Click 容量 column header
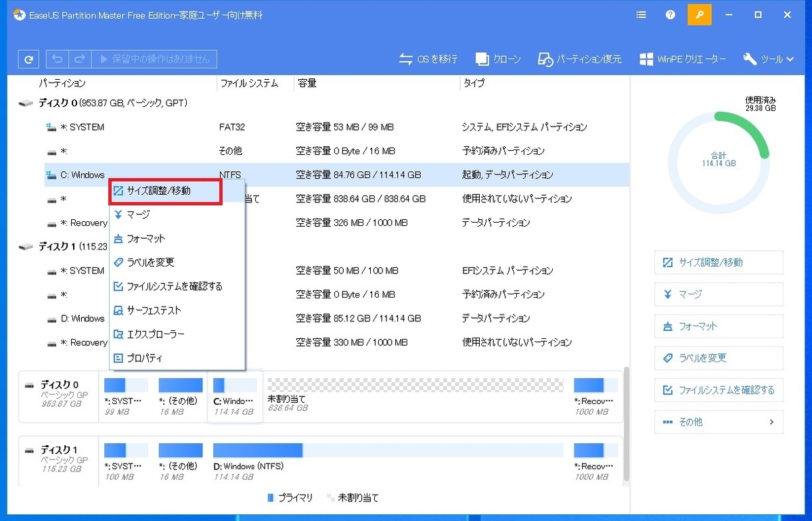 click(307, 83)
